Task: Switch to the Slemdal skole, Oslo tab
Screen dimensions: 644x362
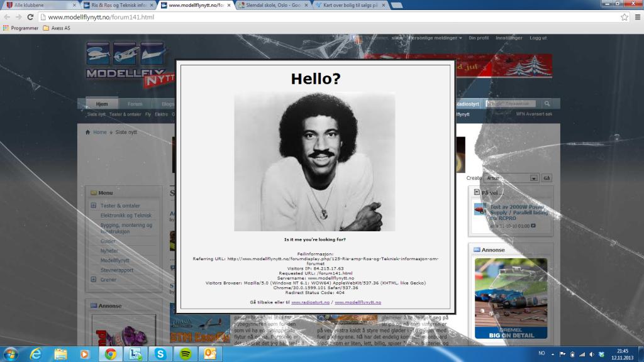Action: (274, 5)
